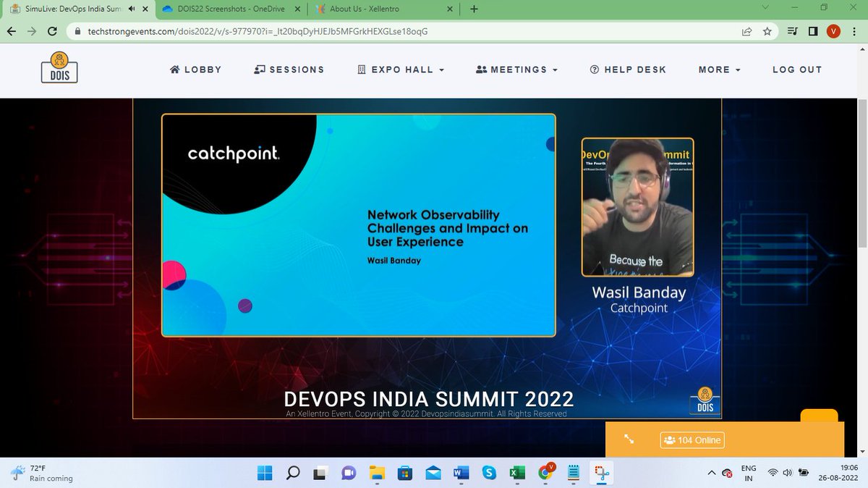Viewport: 868px width, 488px height.
Task: Click the fullscreen expand arrows icon
Action: tap(629, 439)
